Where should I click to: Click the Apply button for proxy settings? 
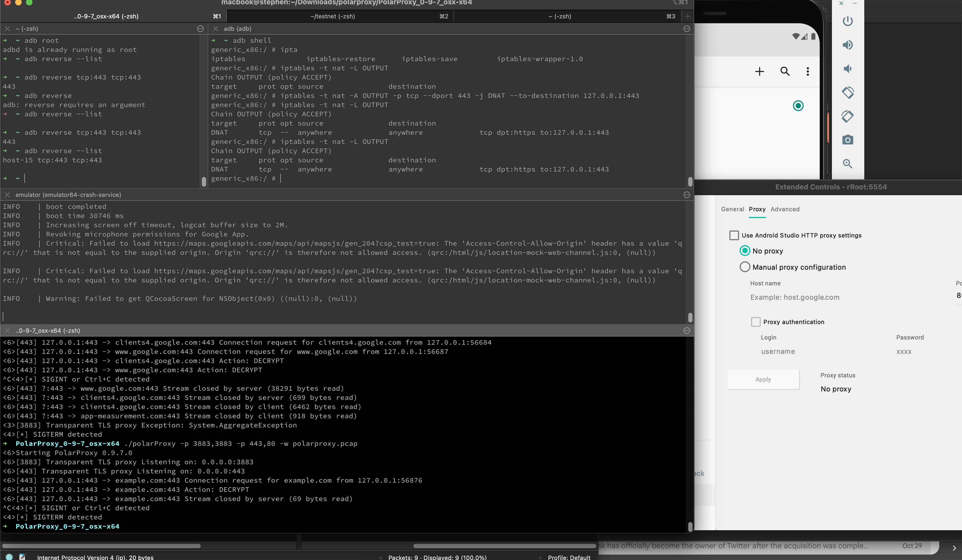click(763, 379)
